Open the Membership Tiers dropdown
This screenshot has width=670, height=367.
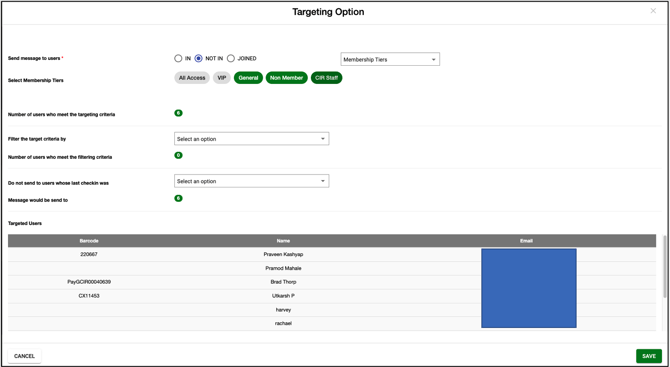click(390, 59)
